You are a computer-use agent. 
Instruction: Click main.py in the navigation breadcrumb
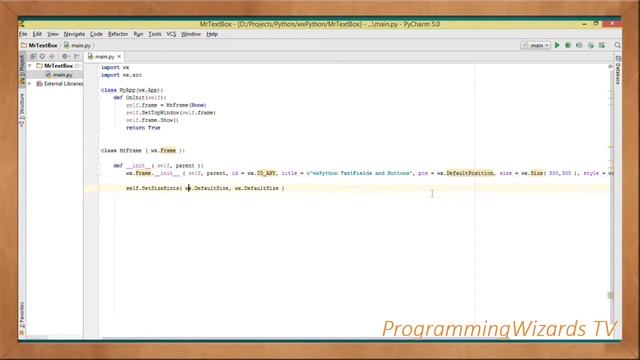[77, 45]
